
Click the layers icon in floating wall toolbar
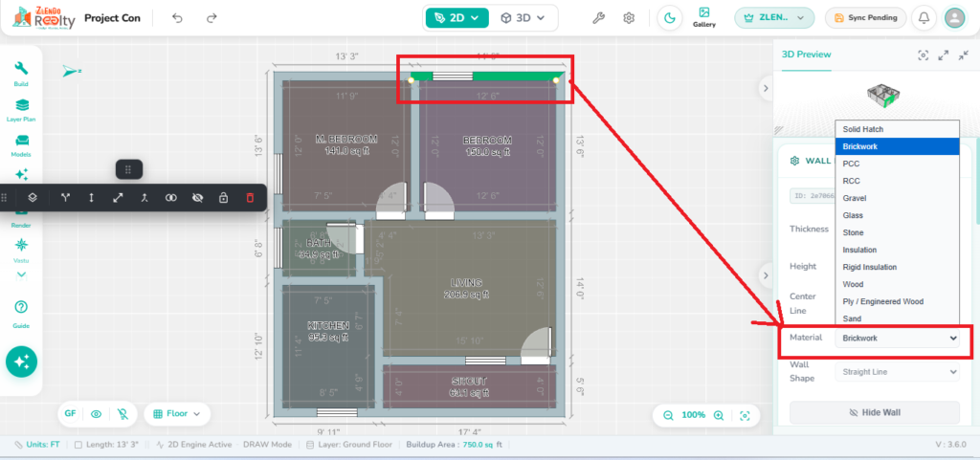click(x=33, y=197)
